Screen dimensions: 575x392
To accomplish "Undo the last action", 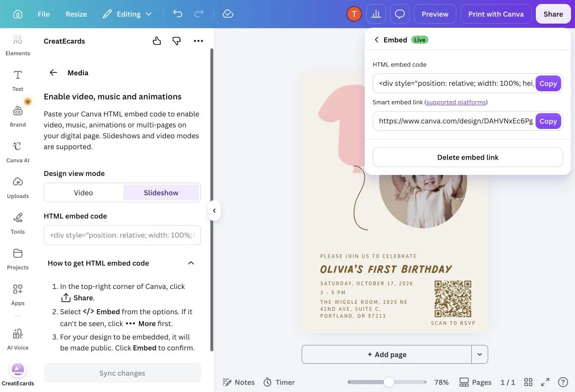I will pyautogui.click(x=178, y=14).
